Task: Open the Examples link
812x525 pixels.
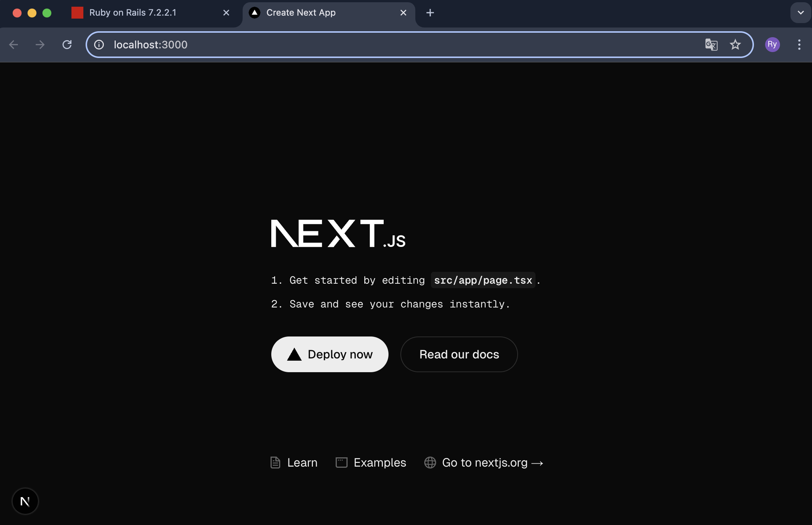Action: [x=371, y=463]
